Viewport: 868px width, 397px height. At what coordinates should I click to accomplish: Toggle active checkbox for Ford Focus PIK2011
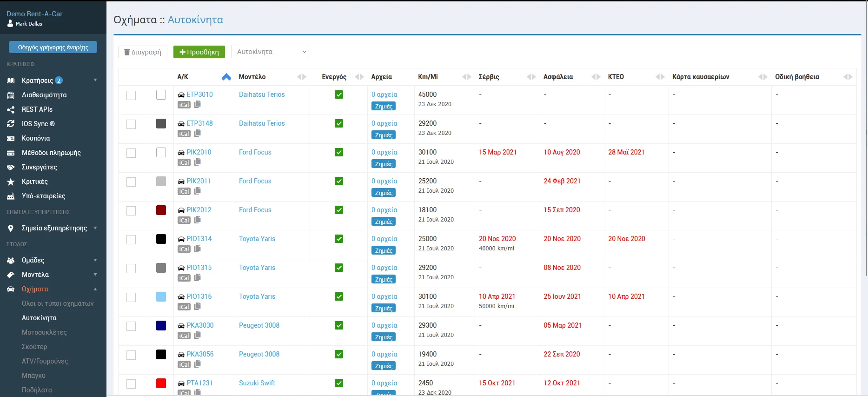point(339,181)
